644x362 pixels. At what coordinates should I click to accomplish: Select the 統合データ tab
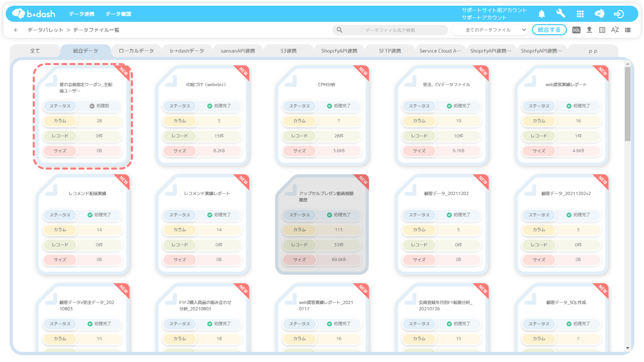[x=86, y=51]
